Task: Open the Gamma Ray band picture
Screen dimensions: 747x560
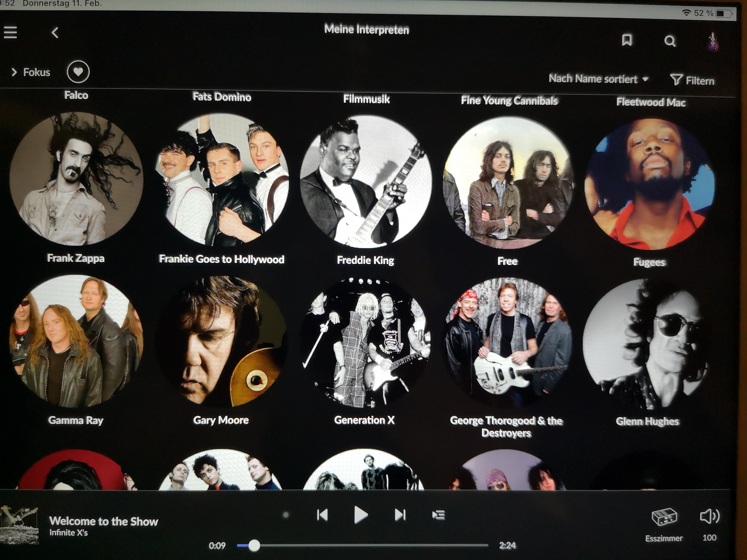Action: coord(76,341)
